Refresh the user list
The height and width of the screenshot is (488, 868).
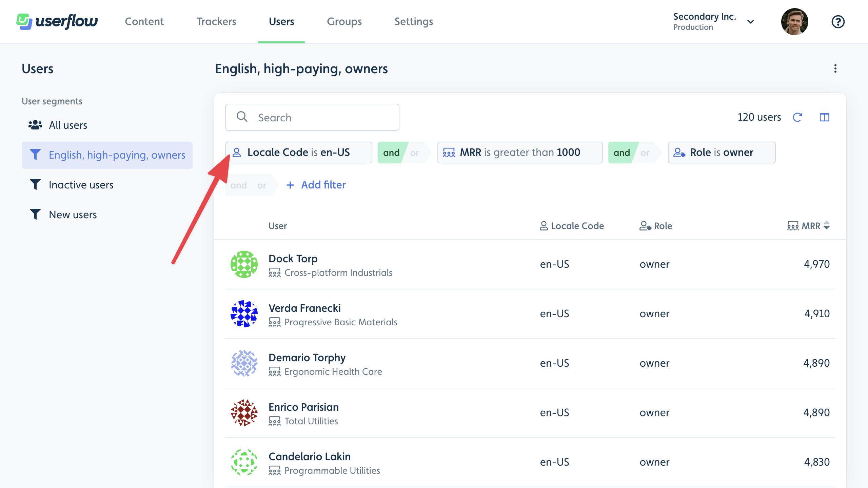pyautogui.click(x=797, y=117)
